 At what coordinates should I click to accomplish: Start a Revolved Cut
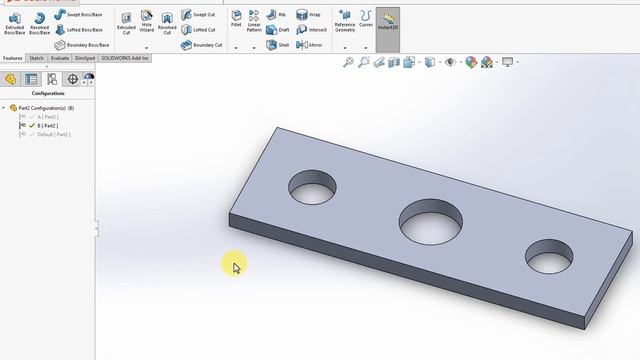tap(167, 23)
